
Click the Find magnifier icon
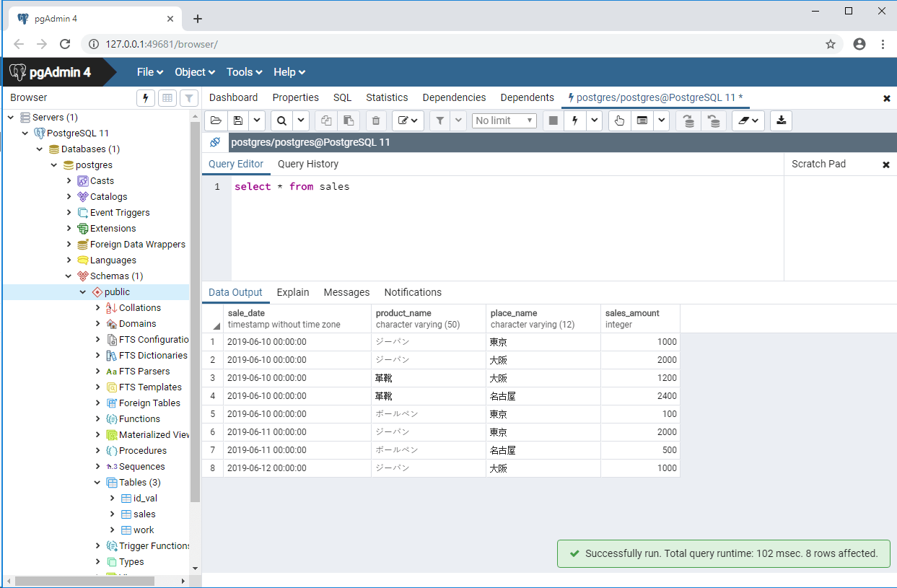pyautogui.click(x=282, y=120)
